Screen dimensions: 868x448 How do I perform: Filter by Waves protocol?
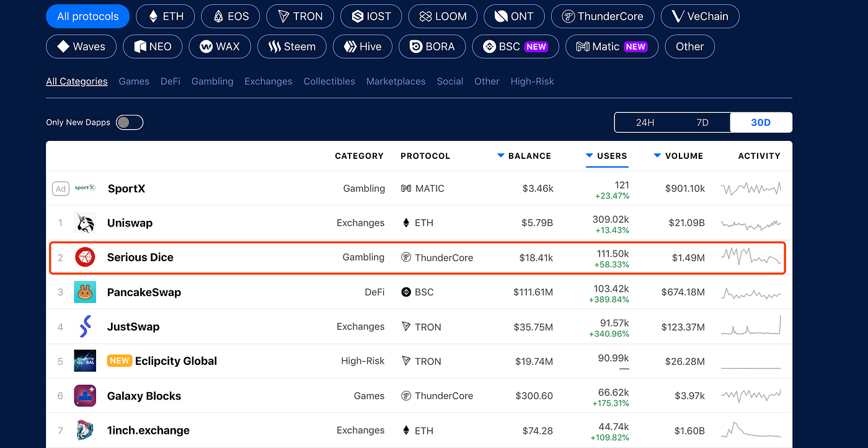81,47
